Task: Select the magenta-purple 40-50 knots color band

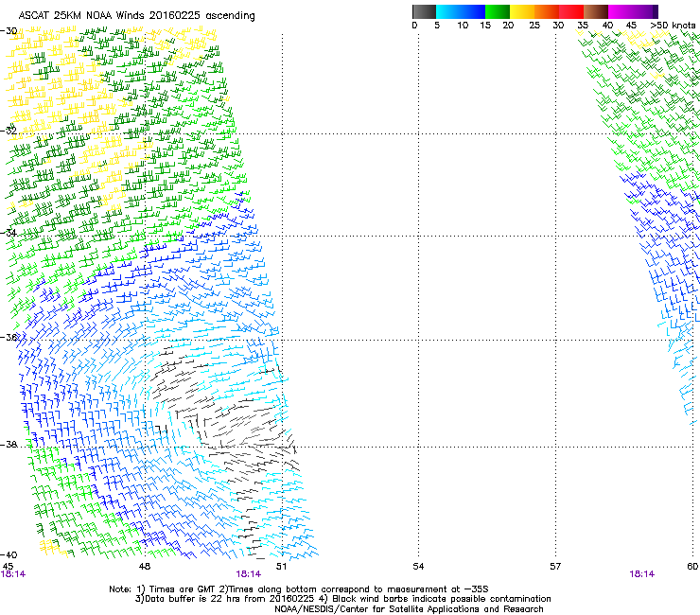Action: (x=633, y=11)
